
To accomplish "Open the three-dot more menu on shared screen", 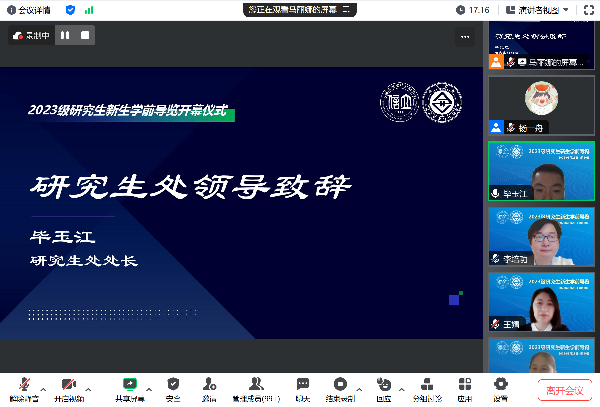I will pyautogui.click(x=465, y=36).
